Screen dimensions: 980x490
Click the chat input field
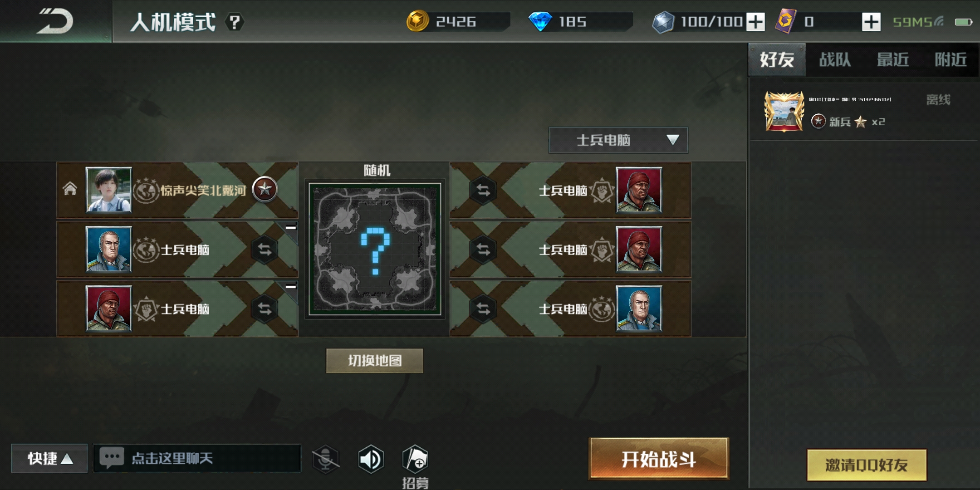click(197, 458)
